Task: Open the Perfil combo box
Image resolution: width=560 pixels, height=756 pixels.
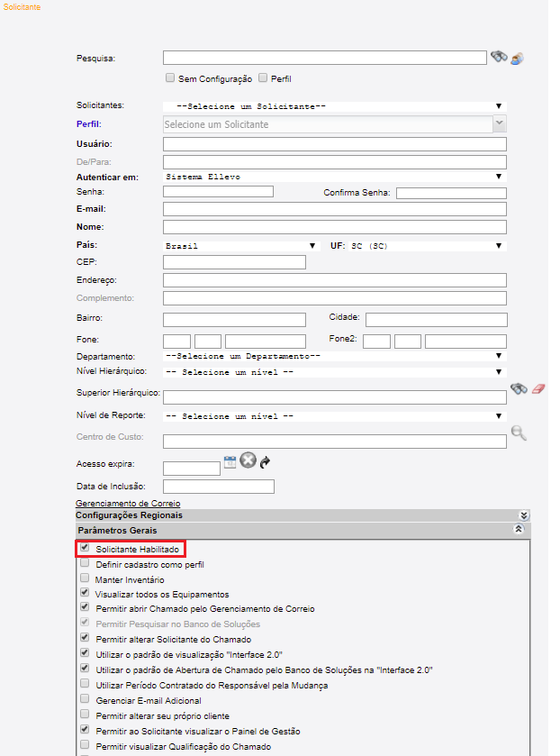Action: 334,124
